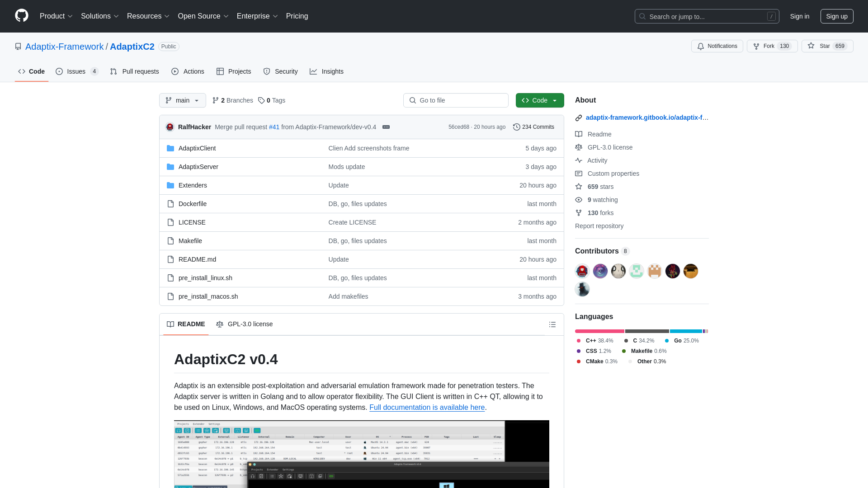
Task: Click the AdaptixClient folder icon
Action: pos(170,148)
